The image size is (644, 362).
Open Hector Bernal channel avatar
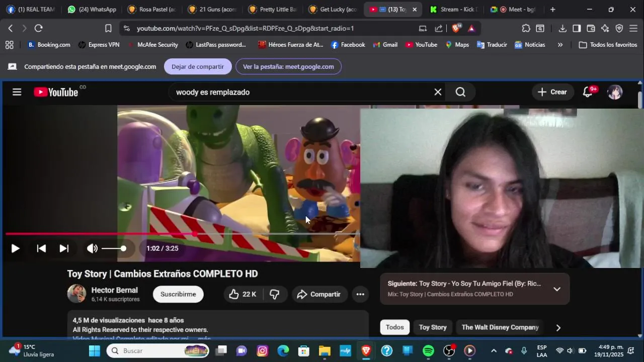click(x=76, y=294)
